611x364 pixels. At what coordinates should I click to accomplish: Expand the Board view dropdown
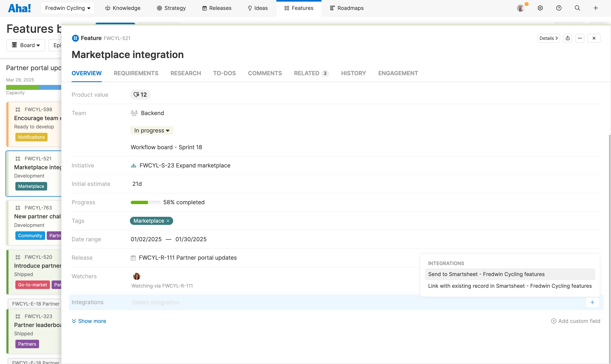click(26, 45)
